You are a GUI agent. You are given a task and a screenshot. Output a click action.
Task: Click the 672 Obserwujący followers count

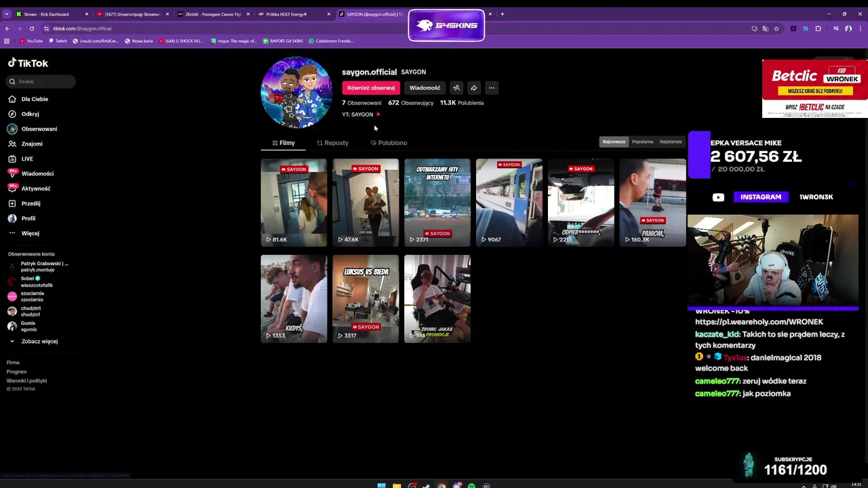coord(410,103)
